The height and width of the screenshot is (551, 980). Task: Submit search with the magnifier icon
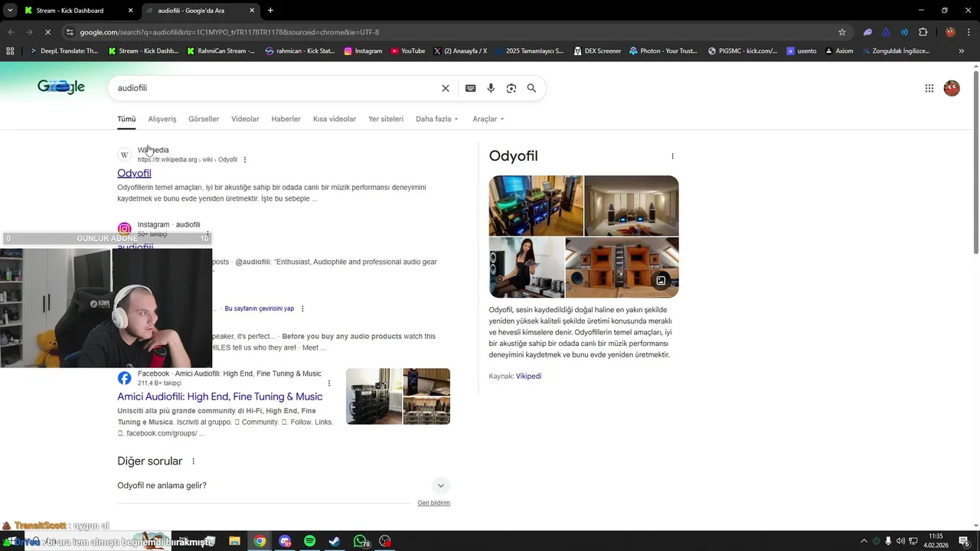(x=531, y=88)
